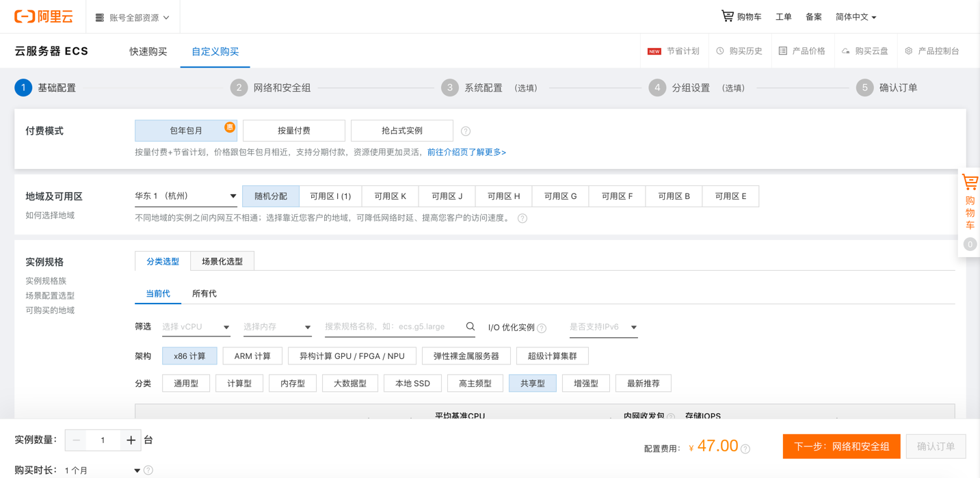Open the floating 购物车 side panel
Viewport: 980px width, 478px height.
(970, 212)
